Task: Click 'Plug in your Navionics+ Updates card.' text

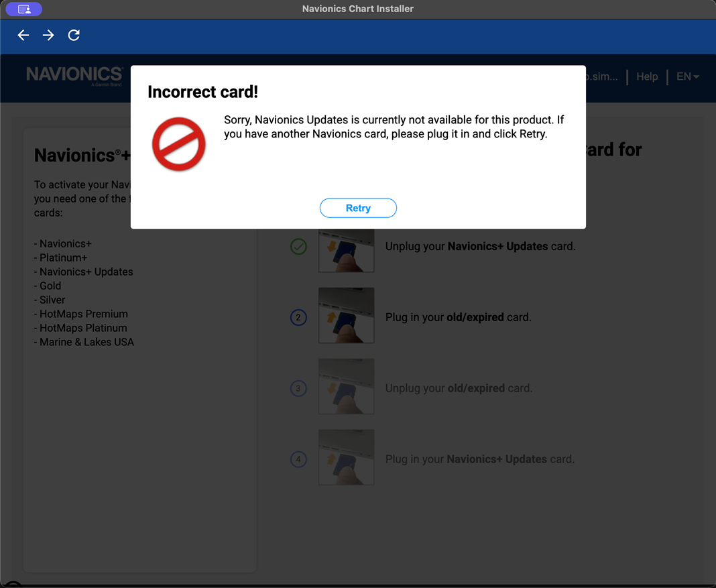Action: point(480,459)
